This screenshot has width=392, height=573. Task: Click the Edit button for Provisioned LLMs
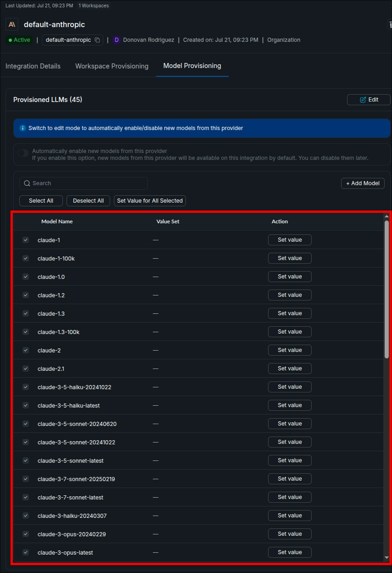click(x=369, y=100)
